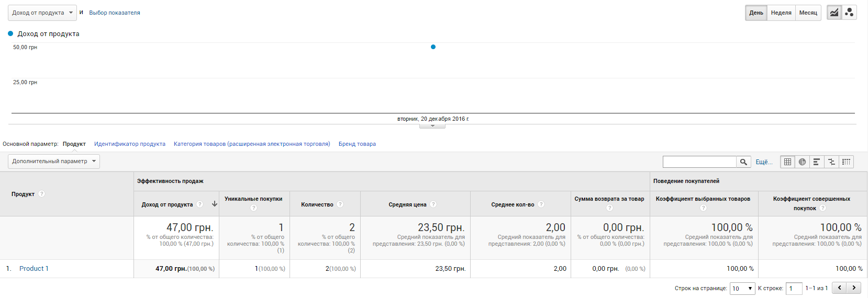Open help for Продукт column
This screenshot has height=298, width=868.
point(42,194)
